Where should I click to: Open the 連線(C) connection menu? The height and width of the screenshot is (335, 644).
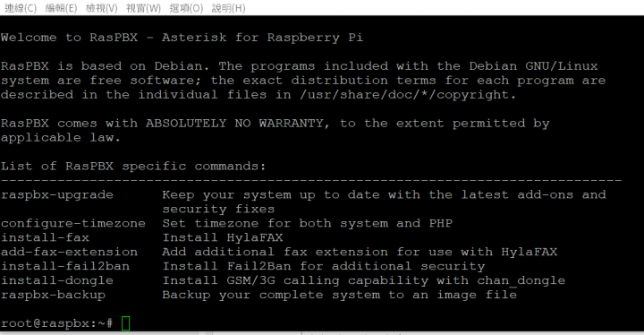[x=21, y=8]
